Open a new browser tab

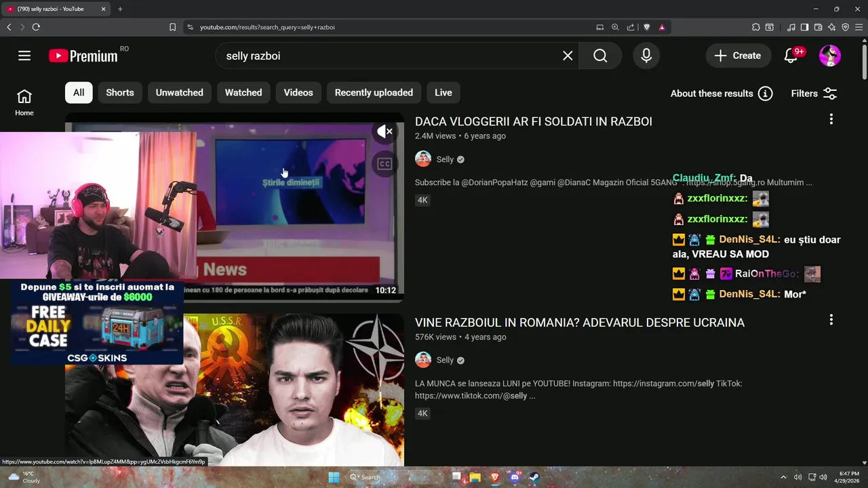click(x=120, y=9)
